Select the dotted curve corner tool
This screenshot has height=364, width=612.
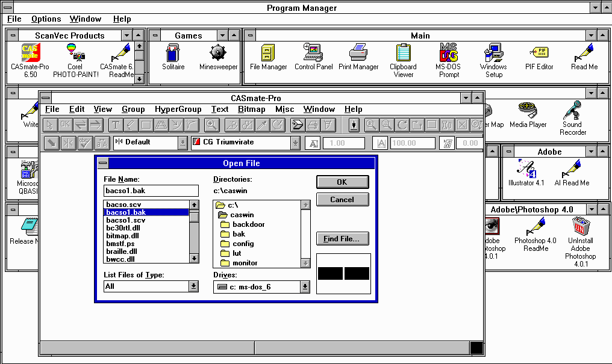pos(192,125)
